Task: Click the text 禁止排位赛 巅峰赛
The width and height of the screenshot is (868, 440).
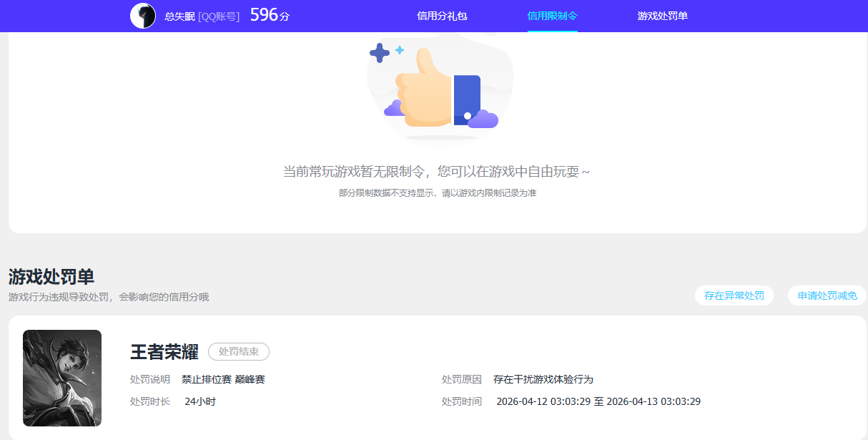Action: (223, 379)
